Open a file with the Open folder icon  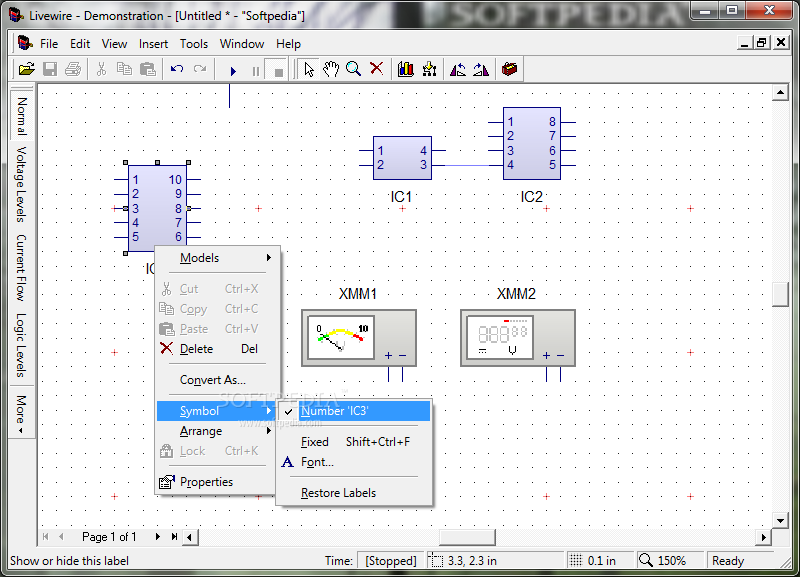coord(26,69)
